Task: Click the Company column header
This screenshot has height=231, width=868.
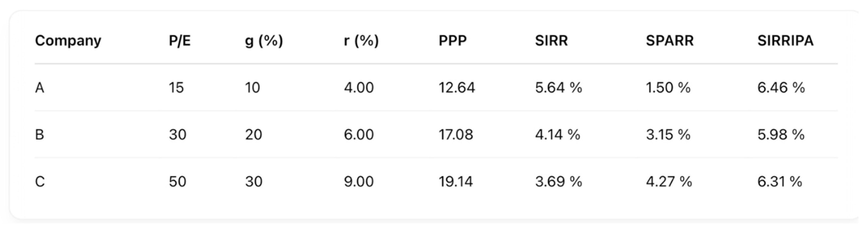Action: (68, 41)
